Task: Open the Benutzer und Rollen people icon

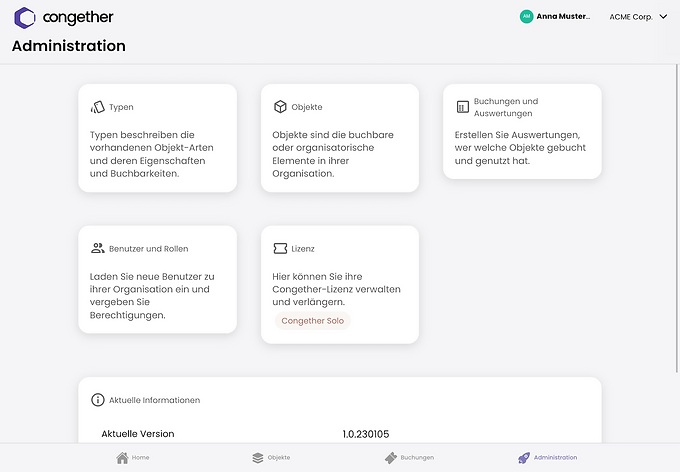Action: point(98,248)
